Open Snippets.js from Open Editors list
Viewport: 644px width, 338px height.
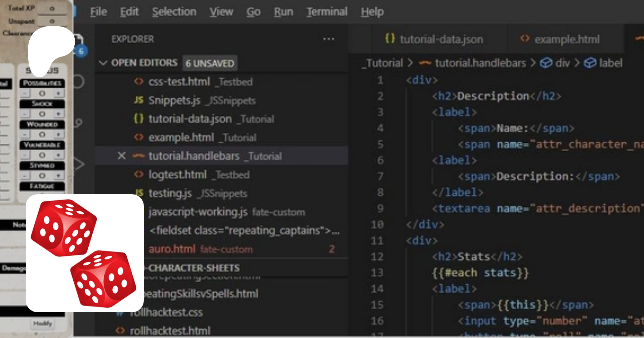pyautogui.click(x=174, y=101)
